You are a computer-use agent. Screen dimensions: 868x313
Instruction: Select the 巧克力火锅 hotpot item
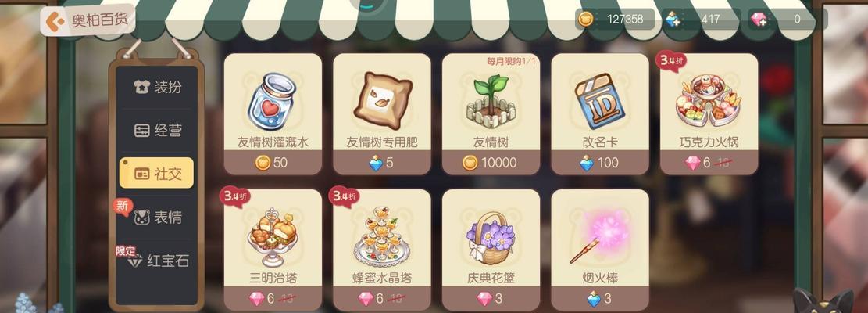[709, 114]
